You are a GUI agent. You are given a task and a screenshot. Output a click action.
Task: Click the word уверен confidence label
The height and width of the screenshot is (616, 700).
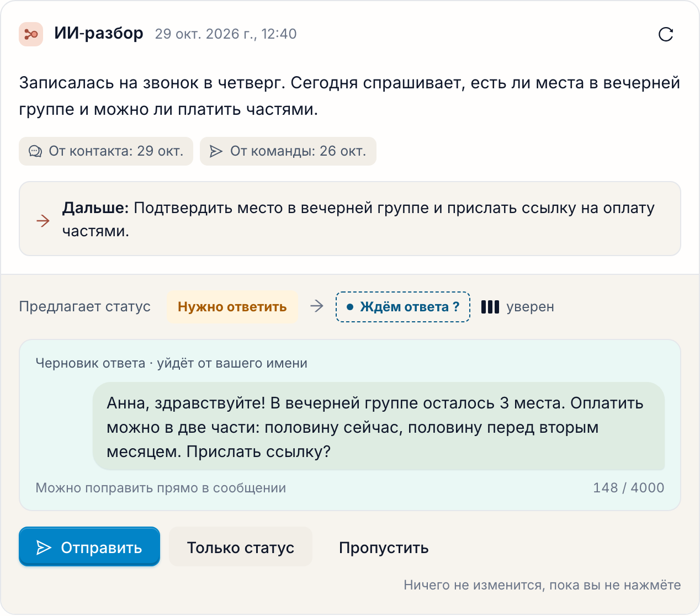[x=531, y=307]
